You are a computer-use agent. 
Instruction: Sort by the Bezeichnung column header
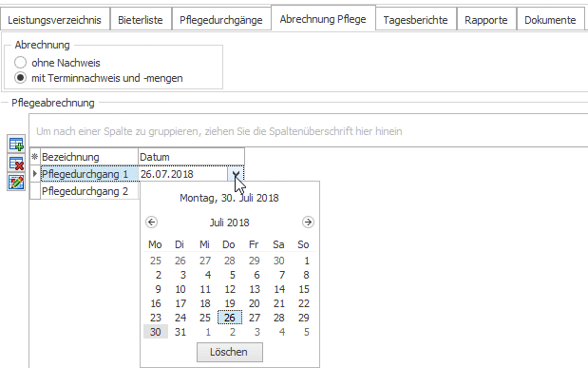pyautogui.click(x=89, y=157)
